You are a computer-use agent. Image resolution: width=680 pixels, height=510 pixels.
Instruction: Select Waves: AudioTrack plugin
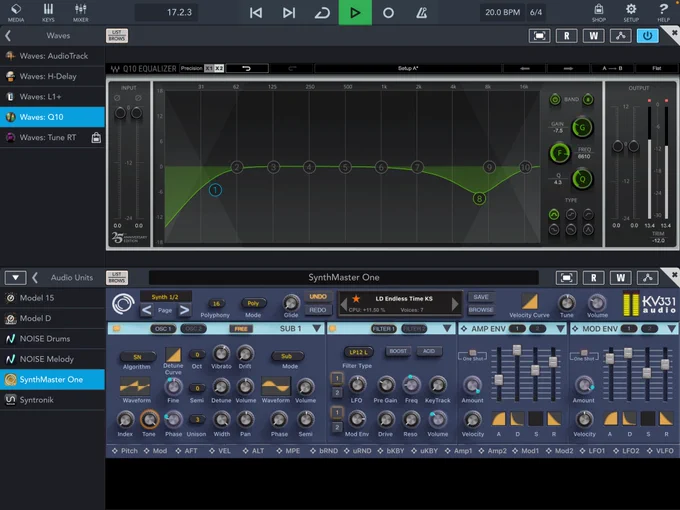[52, 56]
